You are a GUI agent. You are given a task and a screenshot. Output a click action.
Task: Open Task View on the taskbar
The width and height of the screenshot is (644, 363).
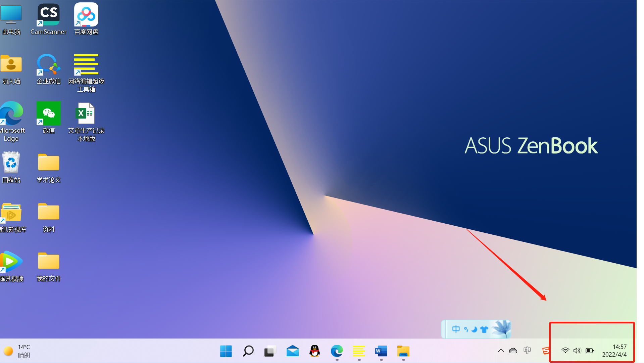pyautogui.click(x=270, y=351)
